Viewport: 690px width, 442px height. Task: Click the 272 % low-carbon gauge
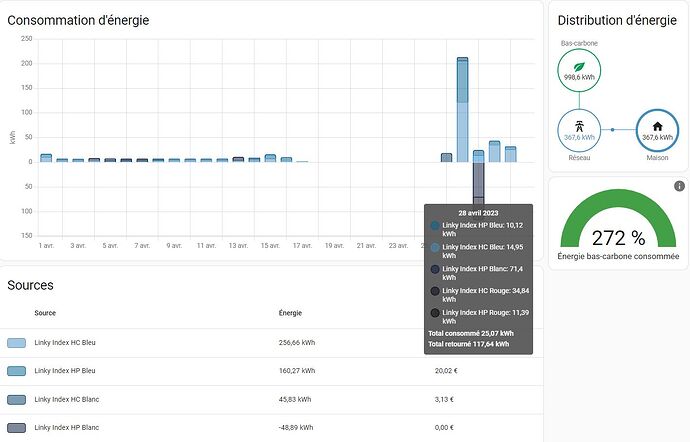618,218
